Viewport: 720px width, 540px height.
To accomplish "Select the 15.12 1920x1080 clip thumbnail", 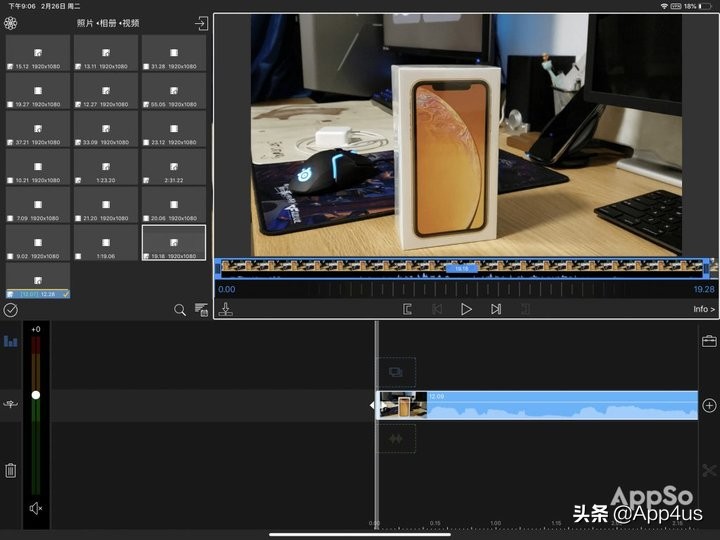I will pos(38,53).
